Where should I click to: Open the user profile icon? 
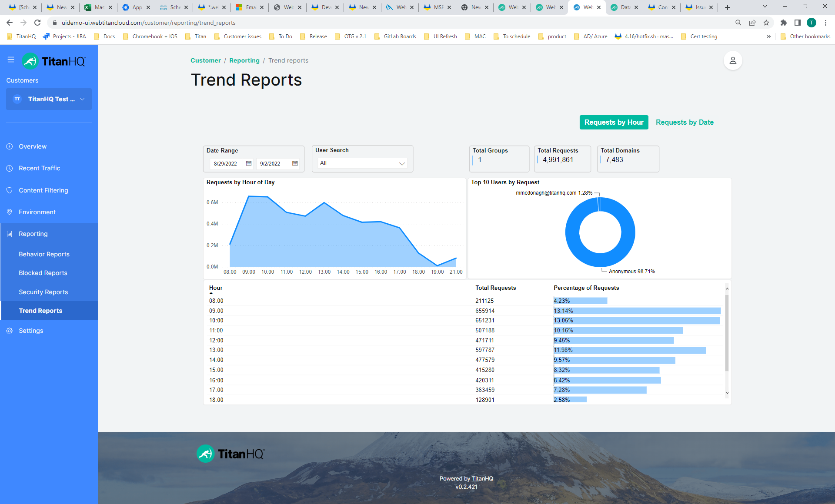pos(732,60)
